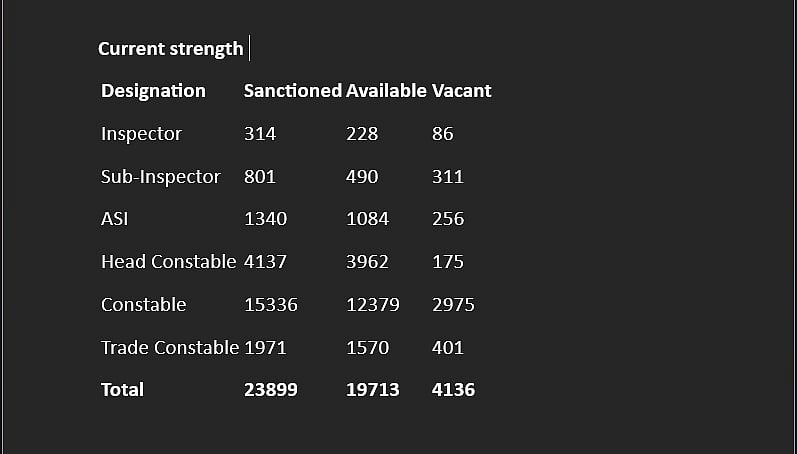797x454 pixels.
Task: Click the ASI vacant value 256
Action: click(x=447, y=219)
